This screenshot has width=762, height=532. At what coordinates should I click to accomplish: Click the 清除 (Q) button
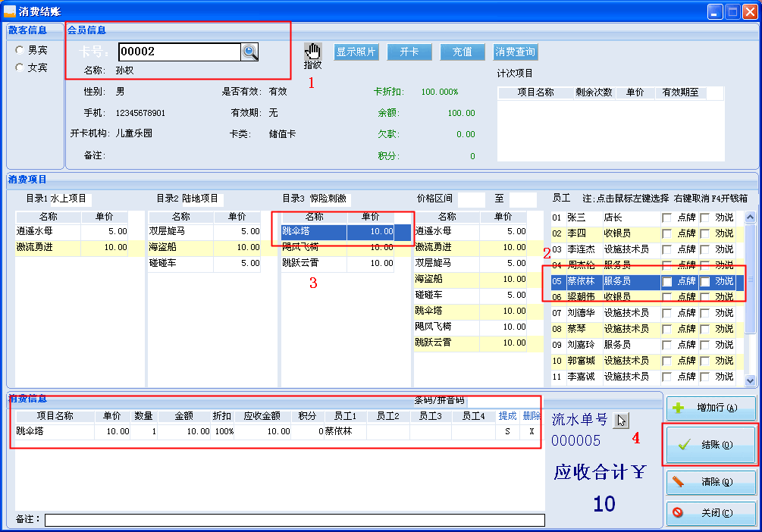point(710,482)
